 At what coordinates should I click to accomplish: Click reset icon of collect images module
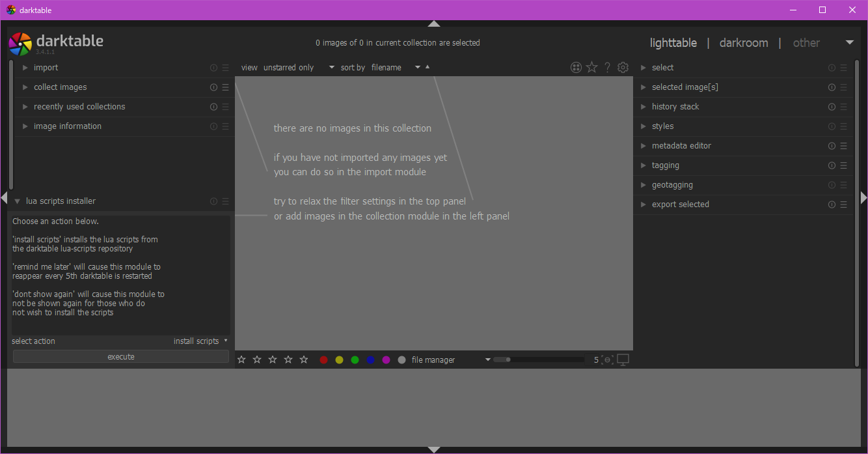click(x=213, y=87)
